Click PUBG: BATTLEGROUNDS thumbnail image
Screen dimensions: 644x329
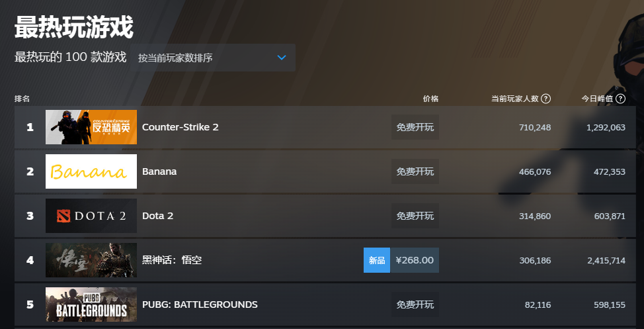[91, 305]
